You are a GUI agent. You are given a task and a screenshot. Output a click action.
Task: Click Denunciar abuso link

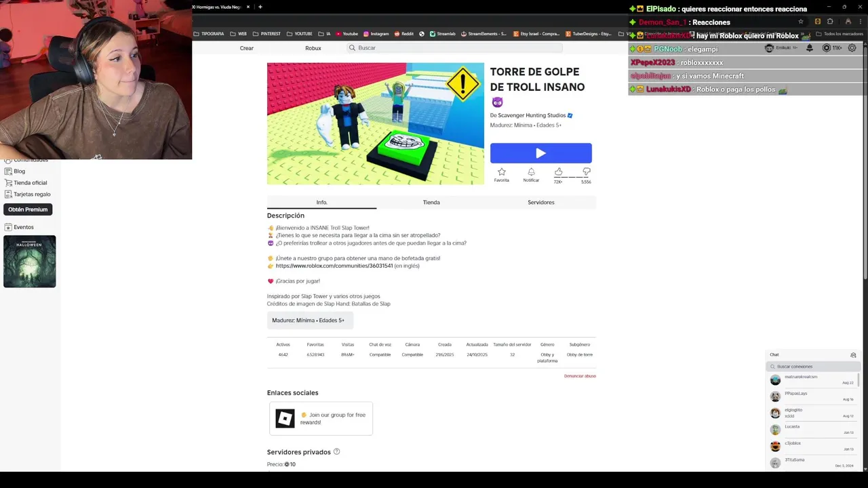click(580, 375)
